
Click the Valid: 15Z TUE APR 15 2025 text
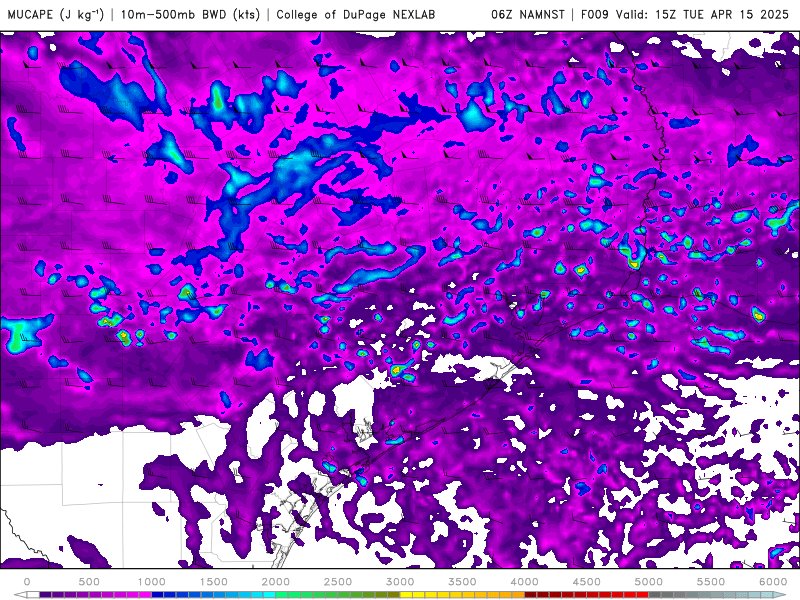pyautogui.click(x=702, y=14)
